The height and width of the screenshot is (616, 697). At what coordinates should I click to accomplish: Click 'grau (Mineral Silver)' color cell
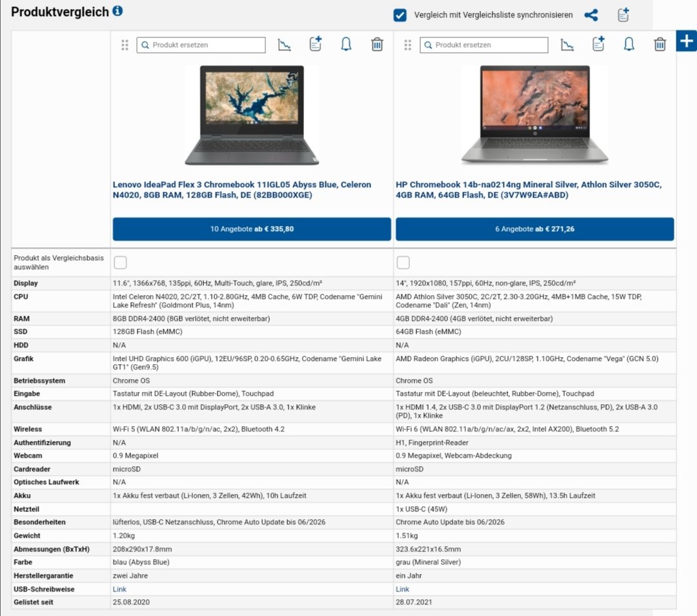pos(429,562)
